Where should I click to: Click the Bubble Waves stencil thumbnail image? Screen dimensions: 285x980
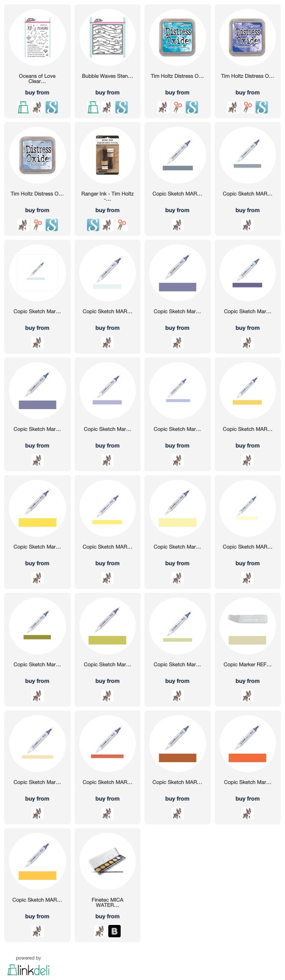point(107,37)
